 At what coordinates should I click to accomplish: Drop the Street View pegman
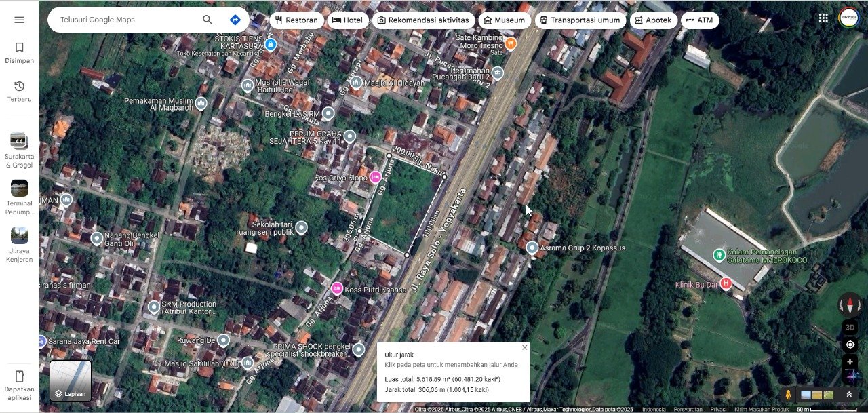[788, 394]
